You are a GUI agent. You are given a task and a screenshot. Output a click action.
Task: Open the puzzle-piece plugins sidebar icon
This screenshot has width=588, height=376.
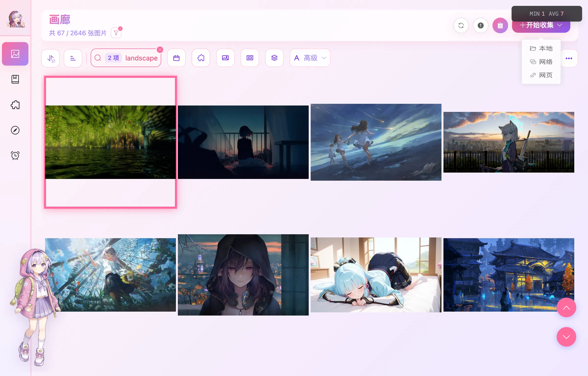coord(15,105)
